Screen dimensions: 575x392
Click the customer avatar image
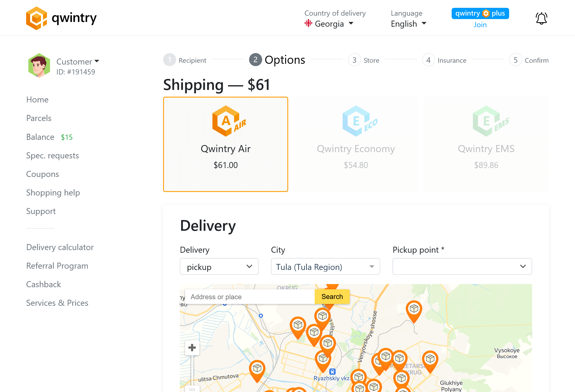(39, 66)
